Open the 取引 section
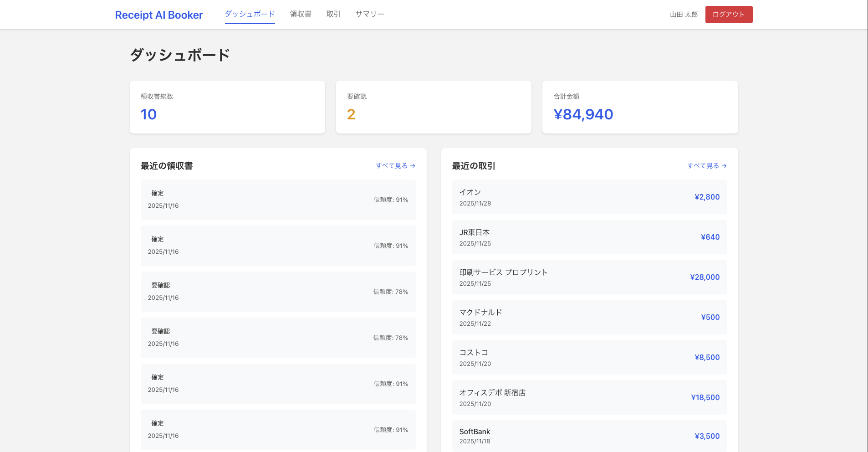This screenshot has height=452, width=868. pos(332,14)
